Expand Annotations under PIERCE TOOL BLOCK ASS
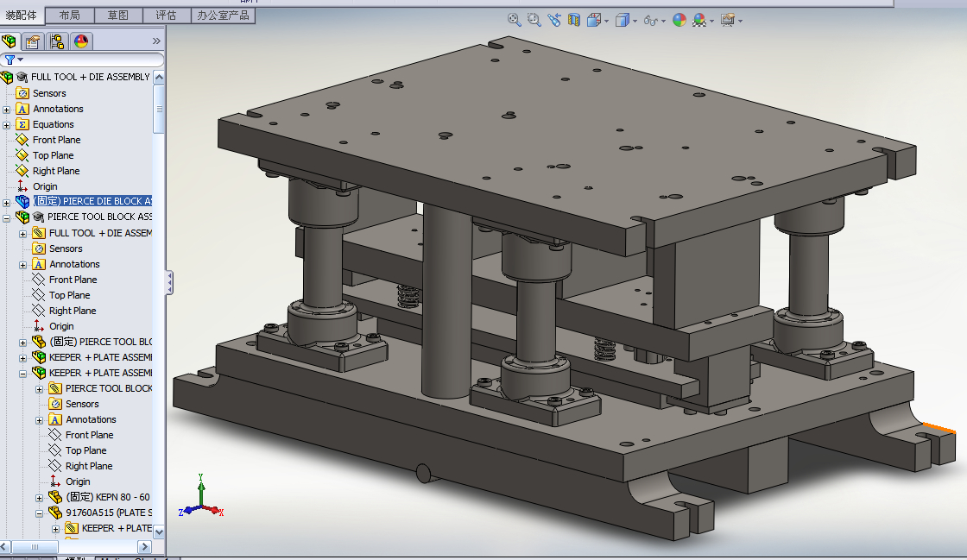The width and height of the screenshot is (967, 560). (x=22, y=265)
